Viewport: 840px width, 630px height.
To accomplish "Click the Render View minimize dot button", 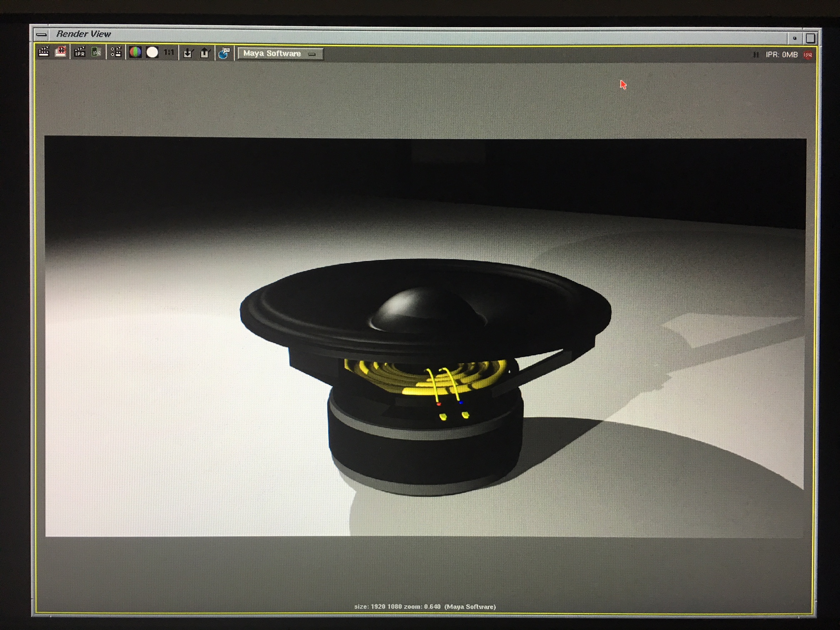I will [795, 38].
